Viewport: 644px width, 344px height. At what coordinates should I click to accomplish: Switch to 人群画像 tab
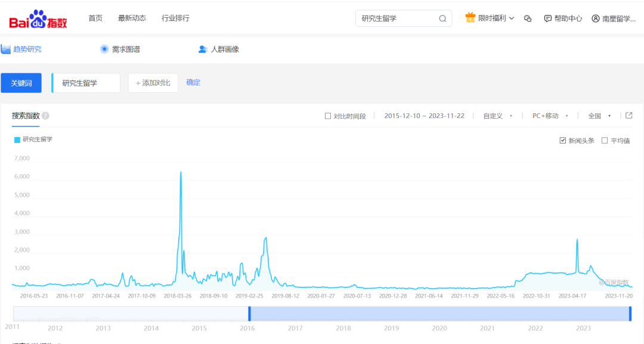[225, 49]
